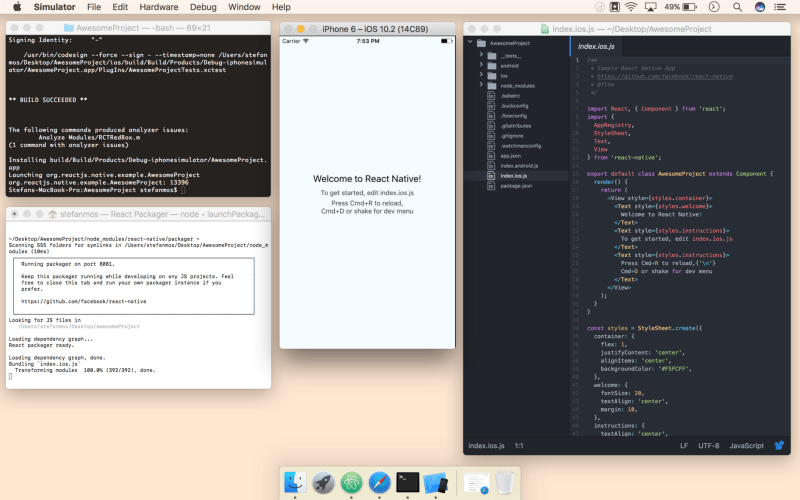Open the AirPlay display menu icon

[x=651, y=7]
